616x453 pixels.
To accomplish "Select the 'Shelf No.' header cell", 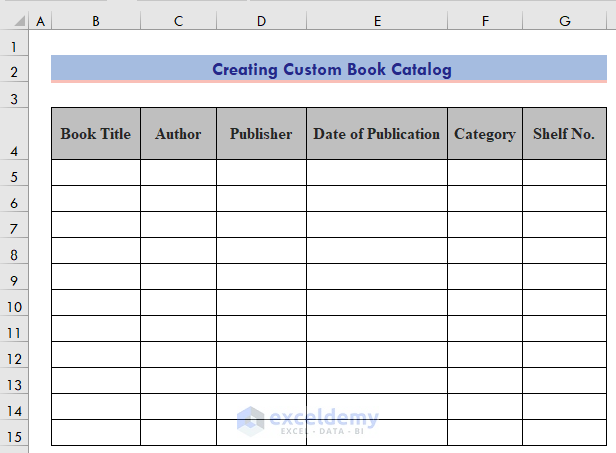I will (565, 134).
